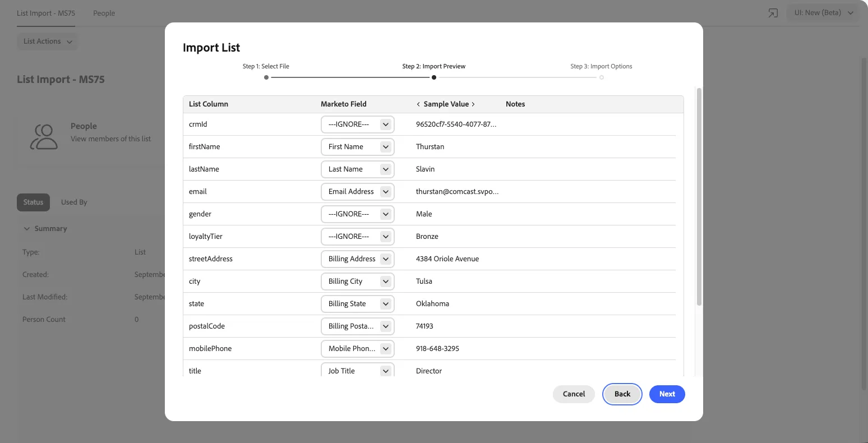Click the pop-out window icon near UI: New (Beta)
Screen dimensions: 868x443
click(x=773, y=13)
